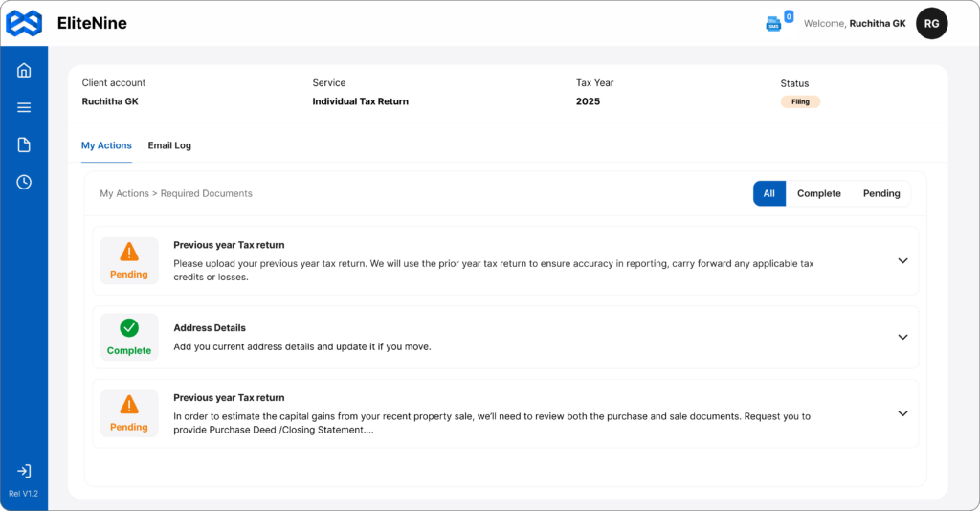The width and height of the screenshot is (980, 511).
Task: Switch to the My Actions tab
Action: (106, 145)
